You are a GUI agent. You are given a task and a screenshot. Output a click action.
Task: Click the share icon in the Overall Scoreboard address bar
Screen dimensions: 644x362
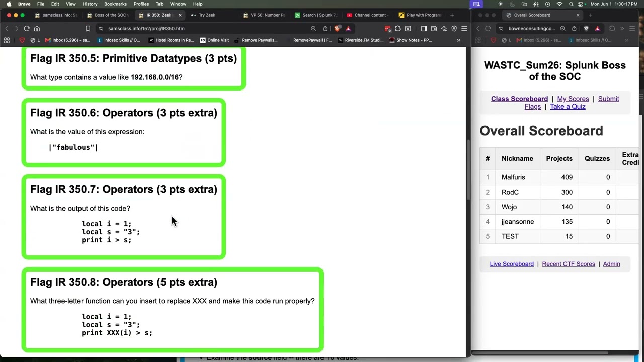[x=574, y=29]
